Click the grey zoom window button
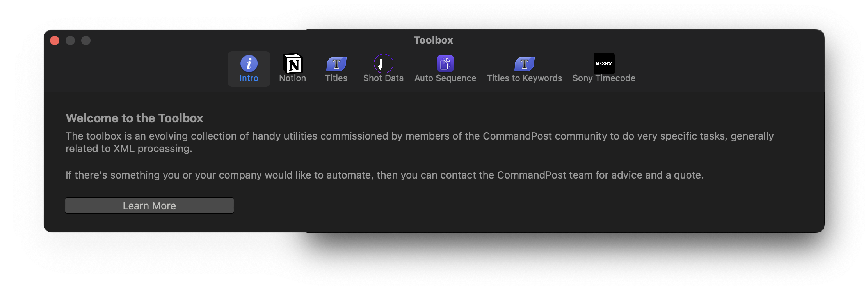The height and width of the screenshot is (290, 868). tap(86, 41)
